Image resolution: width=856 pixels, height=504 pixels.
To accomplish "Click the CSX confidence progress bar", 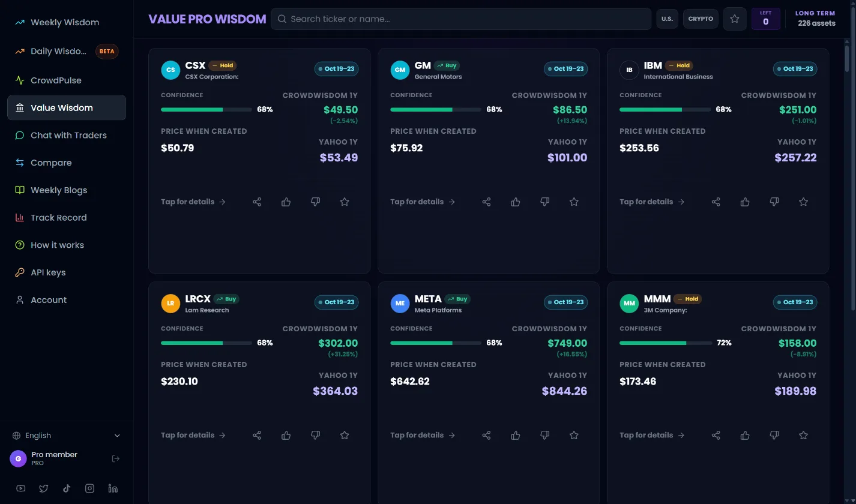I will coord(206,110).
